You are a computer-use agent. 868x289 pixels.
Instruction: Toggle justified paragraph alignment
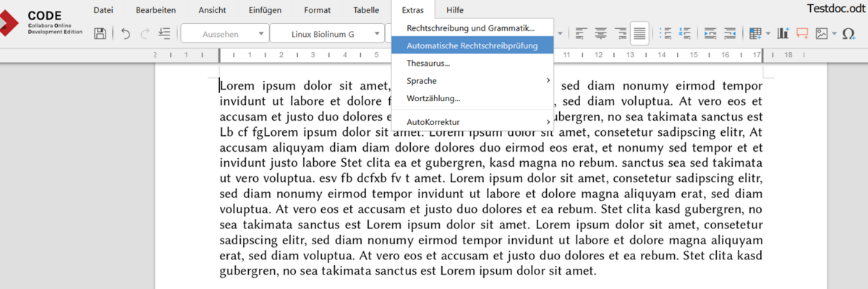pos(639,33)
